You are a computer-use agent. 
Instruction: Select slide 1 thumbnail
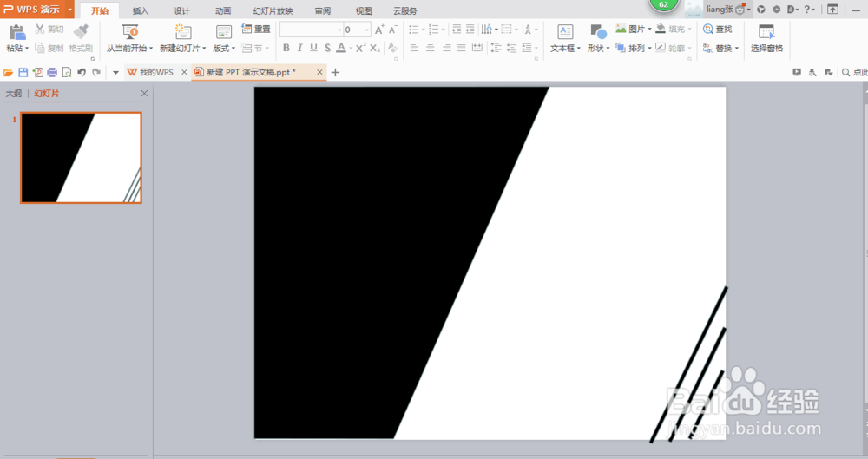[x=81, y=158]
